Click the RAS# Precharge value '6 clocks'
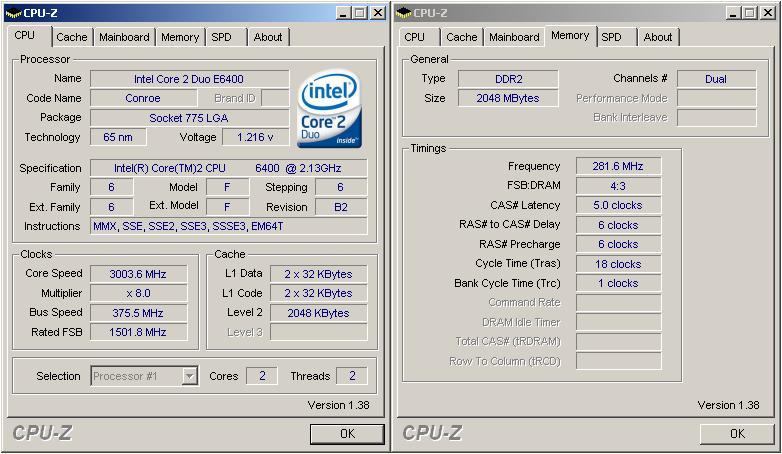The image size is (782, 454). (618, 244)
